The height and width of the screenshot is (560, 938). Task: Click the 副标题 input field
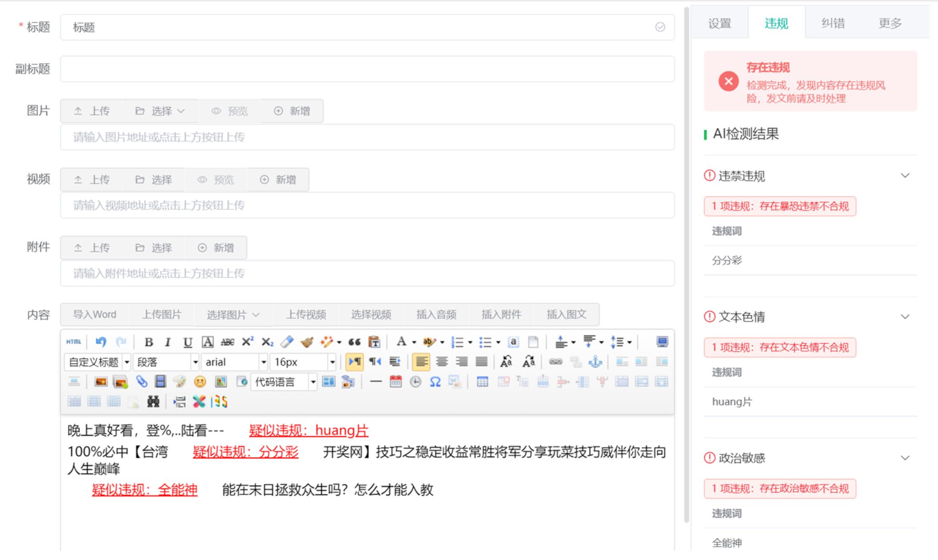point(367,69)
